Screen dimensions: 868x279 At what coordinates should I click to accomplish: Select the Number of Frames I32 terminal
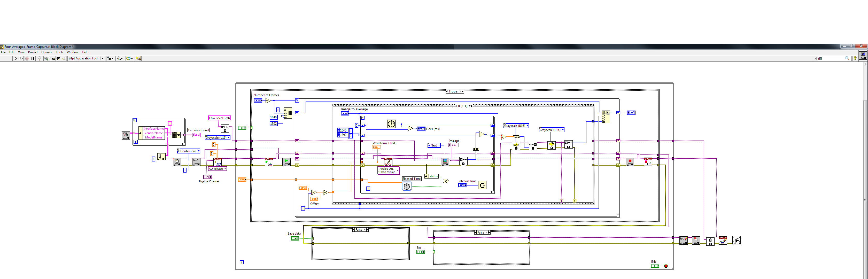click(x=258, y=100)
